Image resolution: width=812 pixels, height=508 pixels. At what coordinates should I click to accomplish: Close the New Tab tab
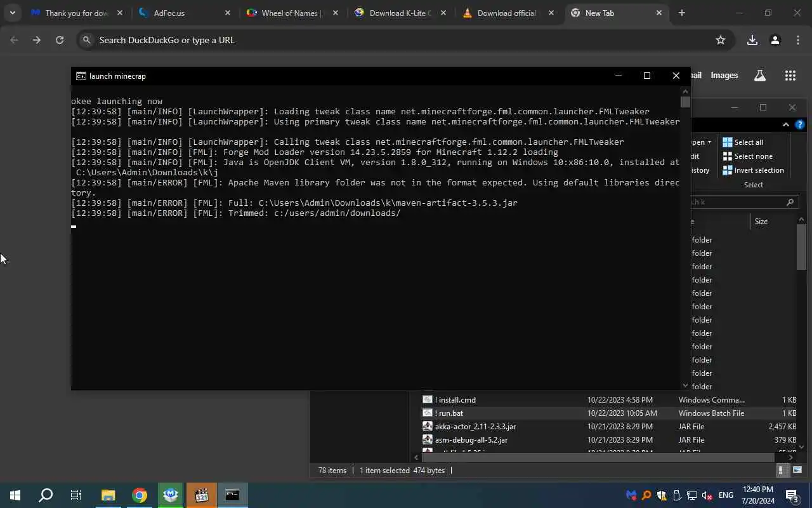click(x=659, y=13)
